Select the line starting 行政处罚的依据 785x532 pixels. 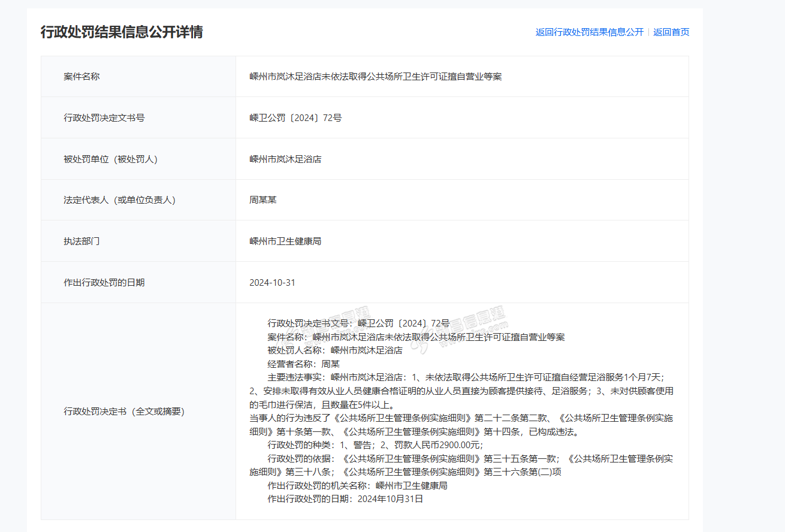pyautogui.click(x=470, y=459)
